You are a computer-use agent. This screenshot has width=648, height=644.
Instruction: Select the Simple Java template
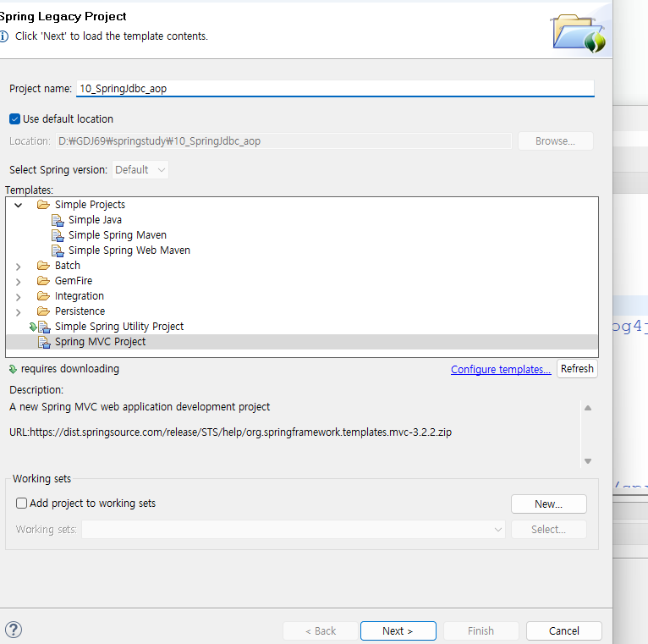pyautogui.click(x=95, y=220)
